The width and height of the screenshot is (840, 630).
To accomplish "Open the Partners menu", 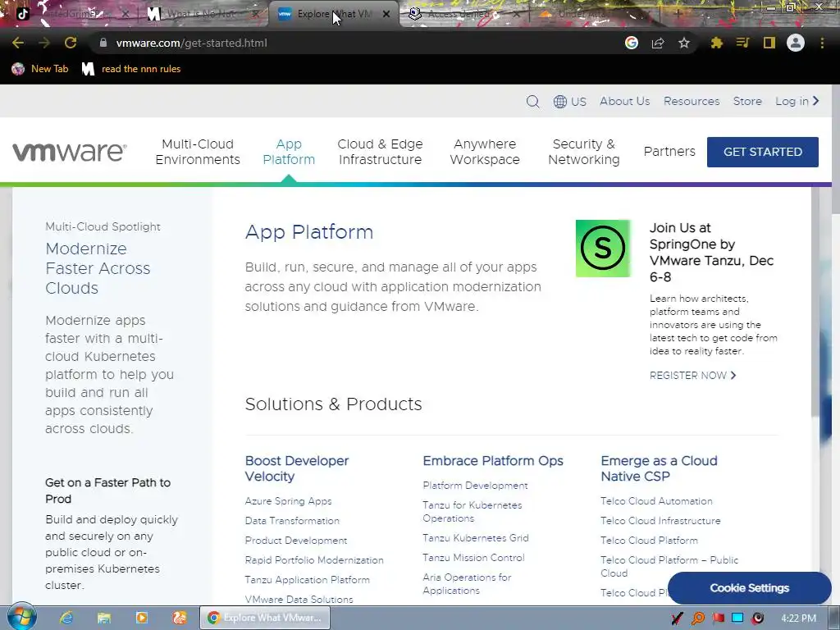I will [669, 152].
